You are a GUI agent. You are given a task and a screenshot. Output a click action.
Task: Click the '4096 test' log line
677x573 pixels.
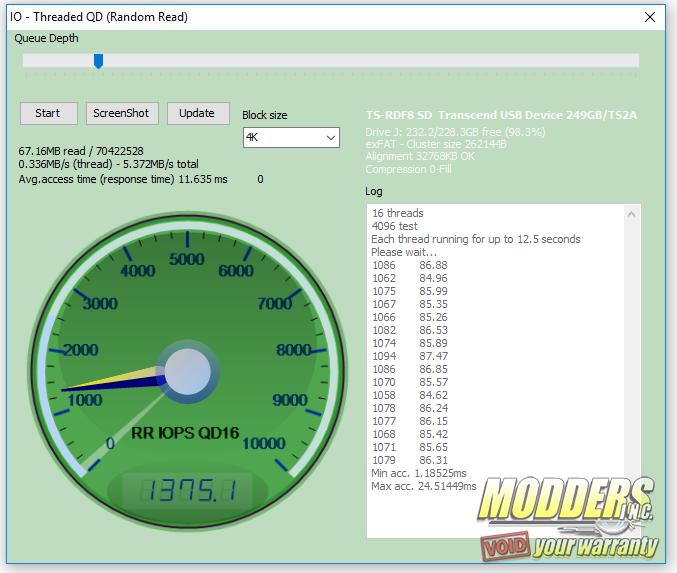(395, 226)
